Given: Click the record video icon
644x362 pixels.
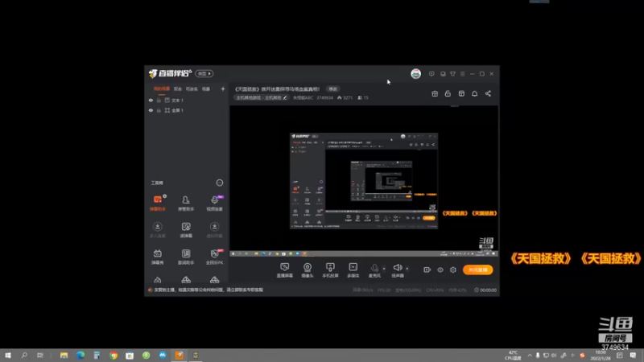Looking at the screenshot, I should pyautogui.click(x=427, y=269).
